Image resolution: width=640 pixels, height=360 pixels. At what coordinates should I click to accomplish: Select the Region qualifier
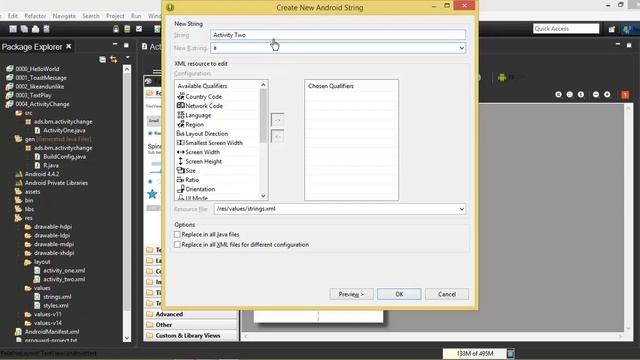pyautogui.click(x=191, y=124)
